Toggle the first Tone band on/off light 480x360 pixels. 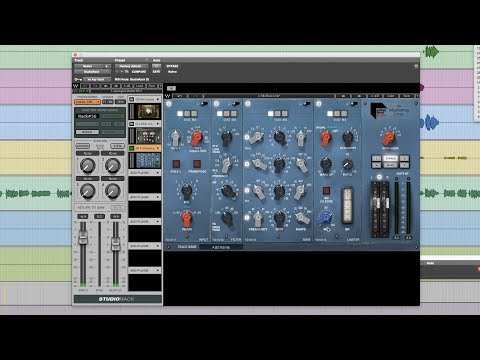(247, 137)
